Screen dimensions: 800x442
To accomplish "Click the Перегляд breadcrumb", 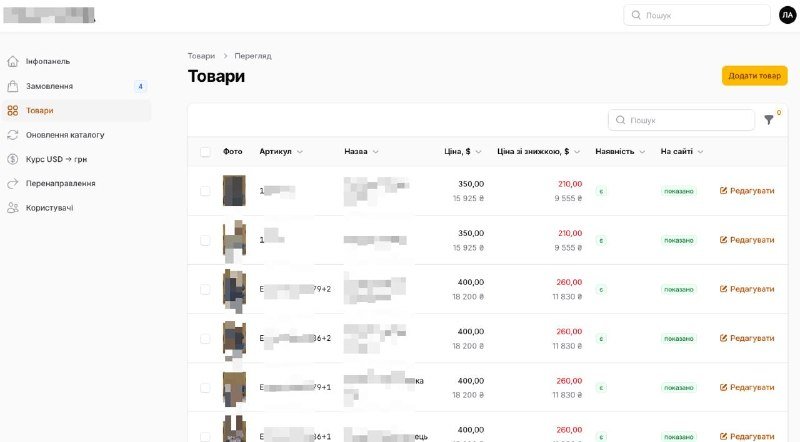I will coord(253,56).
